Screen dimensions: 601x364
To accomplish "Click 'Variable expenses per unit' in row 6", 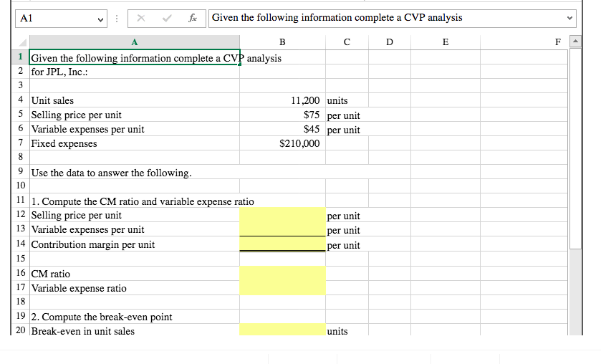I will (135, 129).
